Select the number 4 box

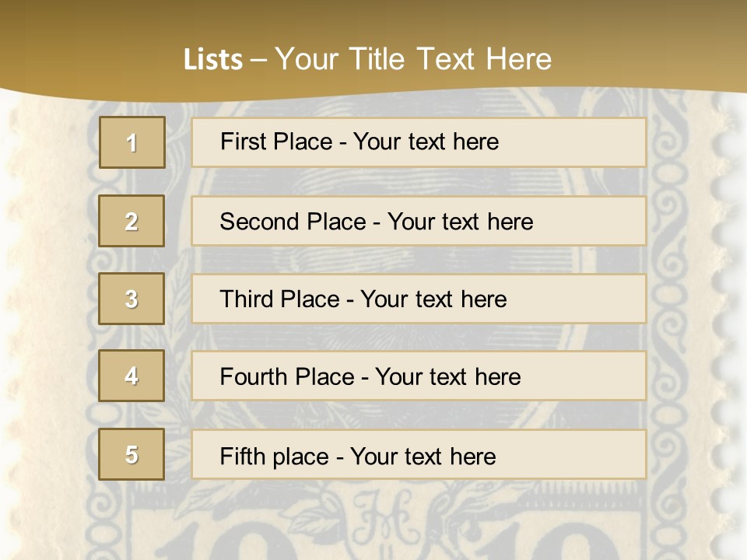coord(132,376)
